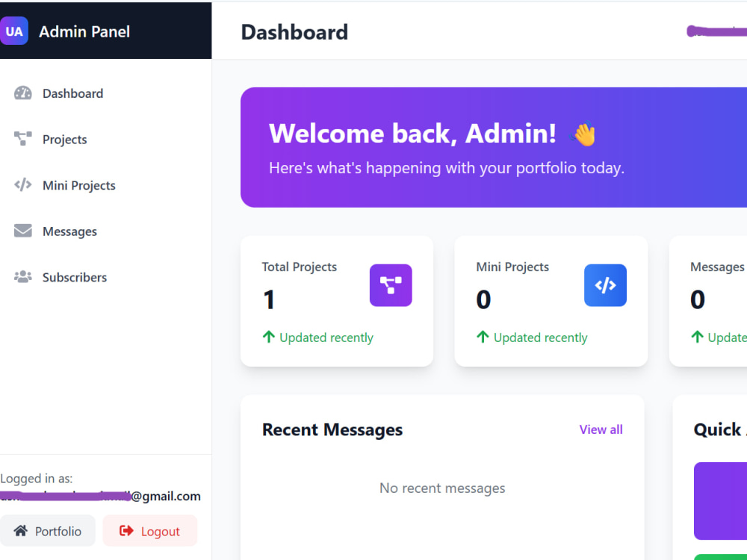Open Dashboard from the sidebar menu
747x560 pixels.
click(73, 93)
